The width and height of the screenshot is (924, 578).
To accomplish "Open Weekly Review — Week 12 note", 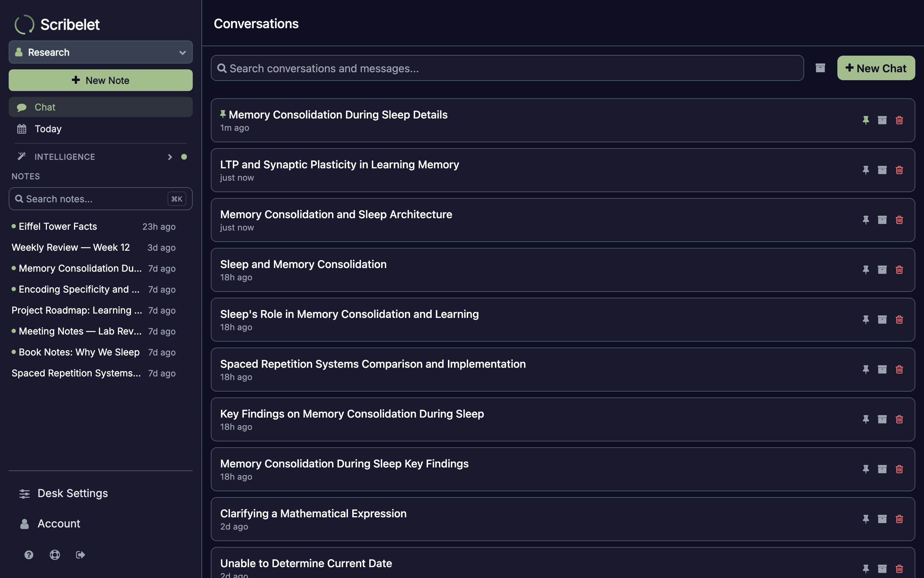I will coord(93,247).
